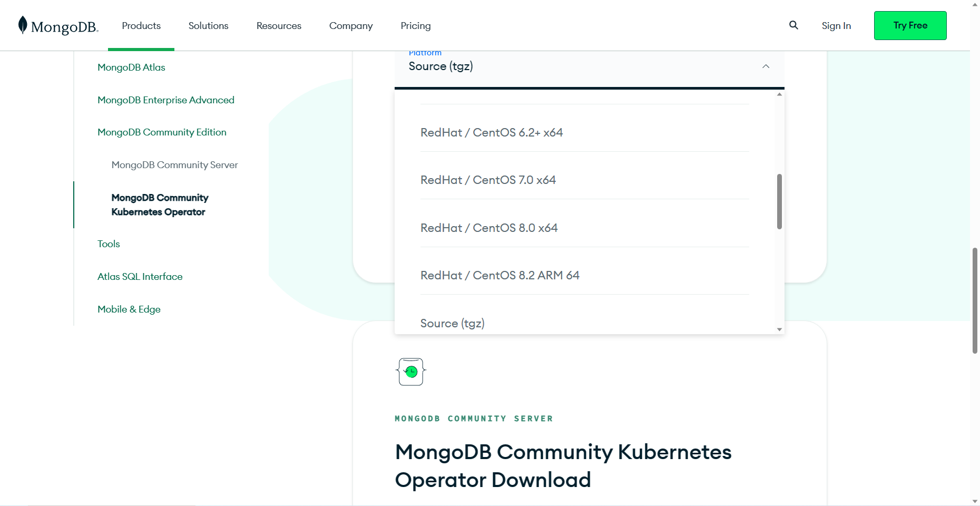The height and width of the screenshot is (506, 980).
Task: Click the MONGODB COMMUNITY SERVER label
Action: (474, 419)
